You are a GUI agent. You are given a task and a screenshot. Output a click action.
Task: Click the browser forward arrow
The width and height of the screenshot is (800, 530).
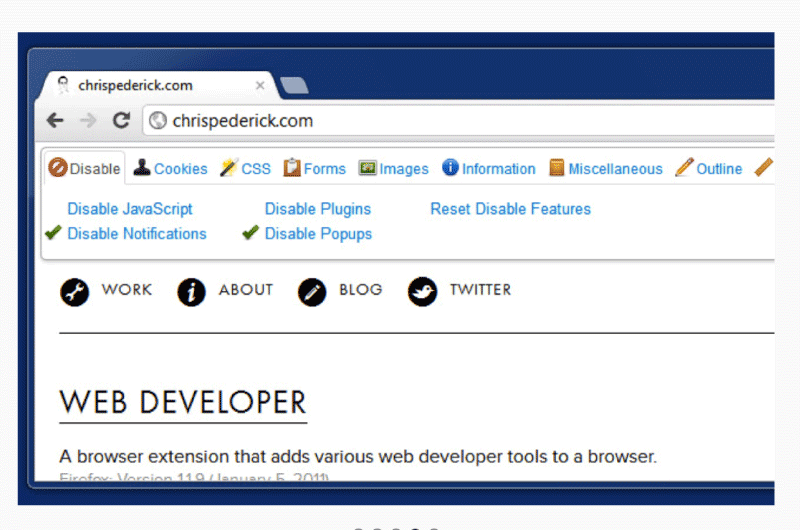click(x=88, y=120)
